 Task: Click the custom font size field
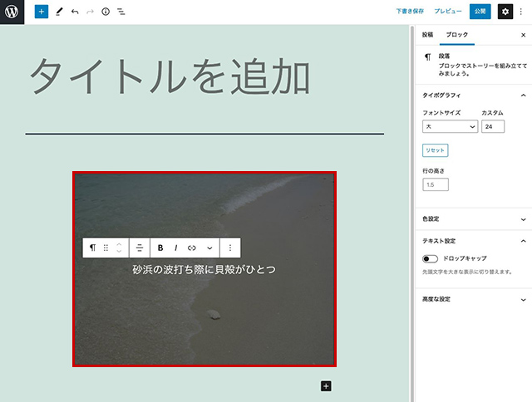(493, 126)
